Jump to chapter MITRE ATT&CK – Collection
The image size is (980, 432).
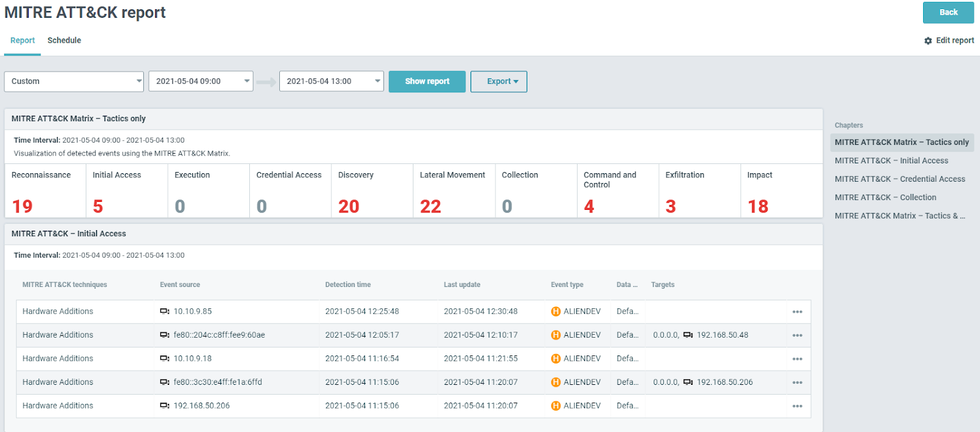tap(885, 197)
